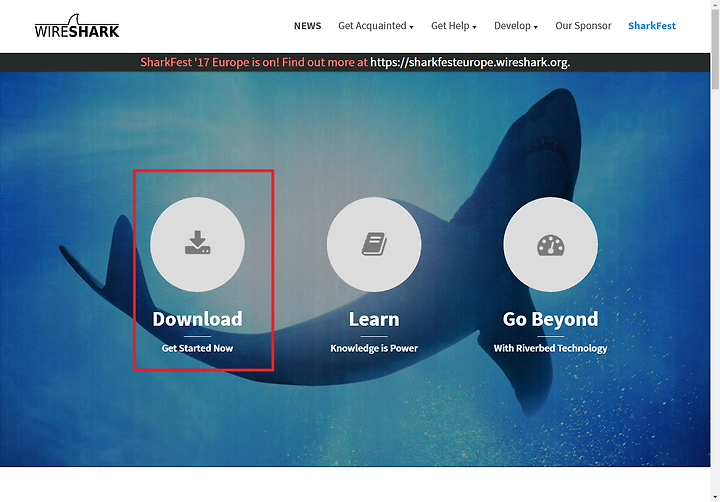The height and width of the screenshot is (502, 720).
Task: Click the Wireshark logo
Action: point(77,26)
